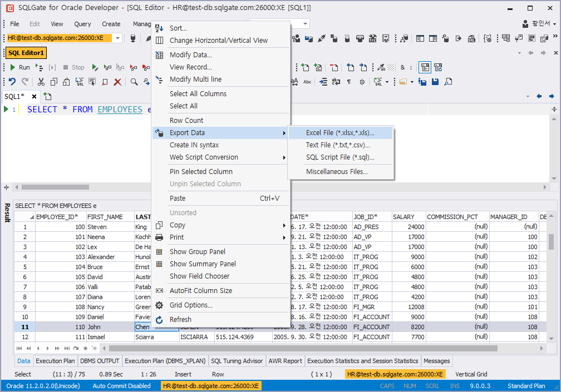
Task: Click the Find magnifier icon
Action: coord(133,82)
